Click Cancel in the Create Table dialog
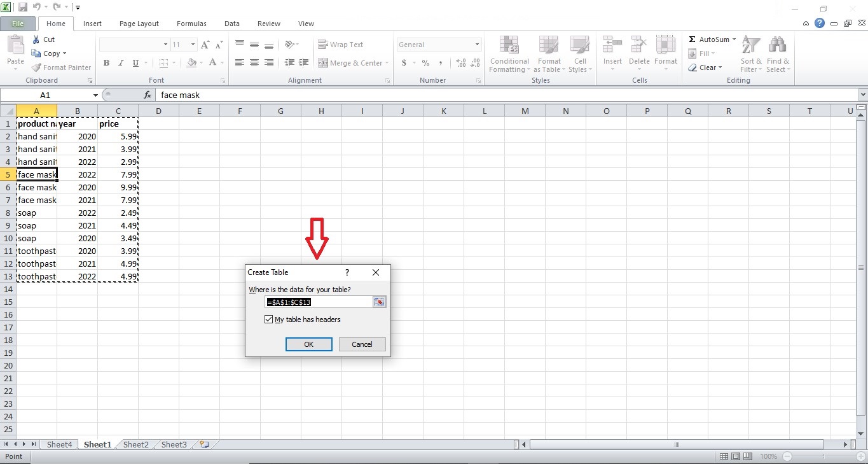 coord(361,344)
